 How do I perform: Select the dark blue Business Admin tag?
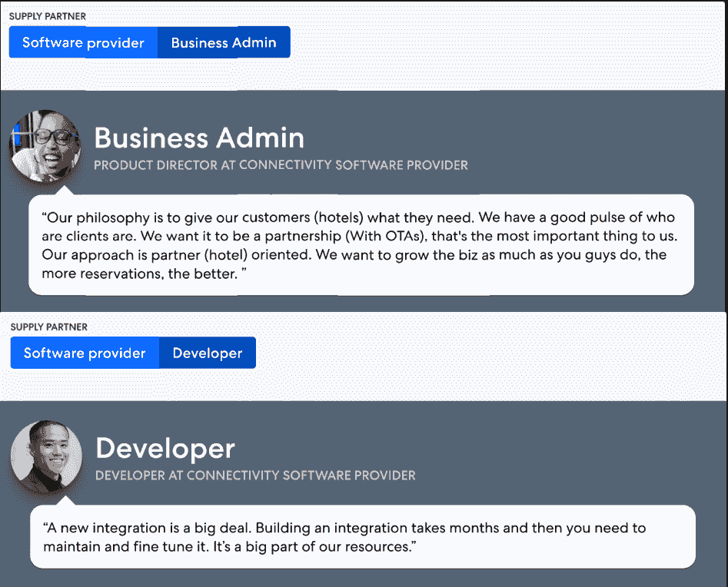[x=224, y=42]
